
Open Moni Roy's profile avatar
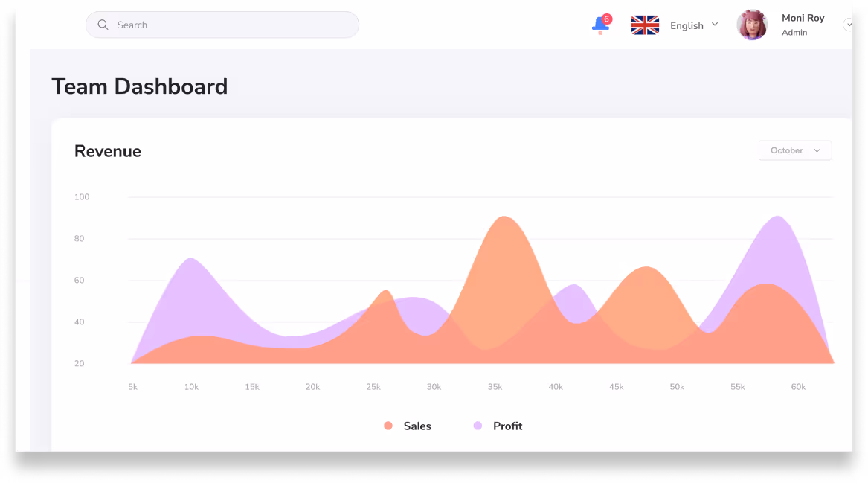click(x=752, y=25)
